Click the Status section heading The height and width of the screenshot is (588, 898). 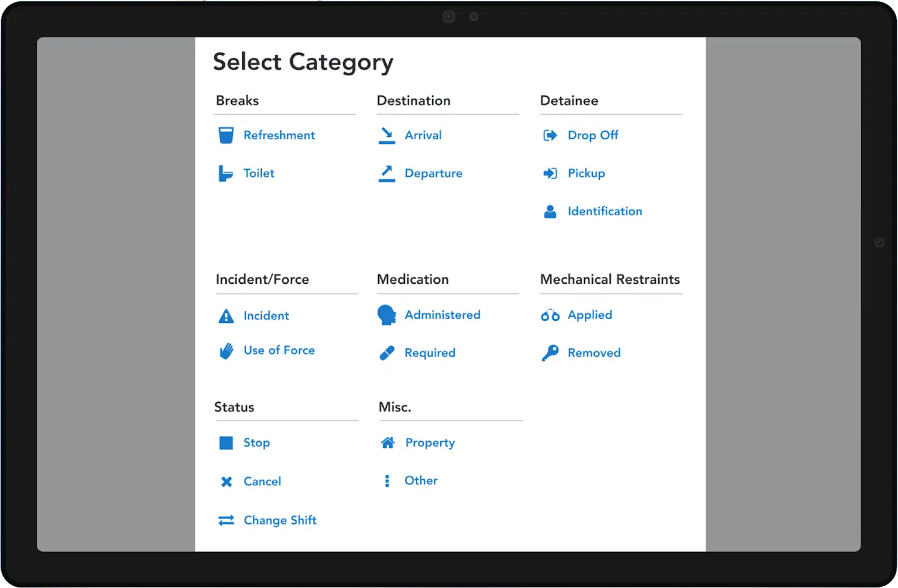tap(234, 407)
